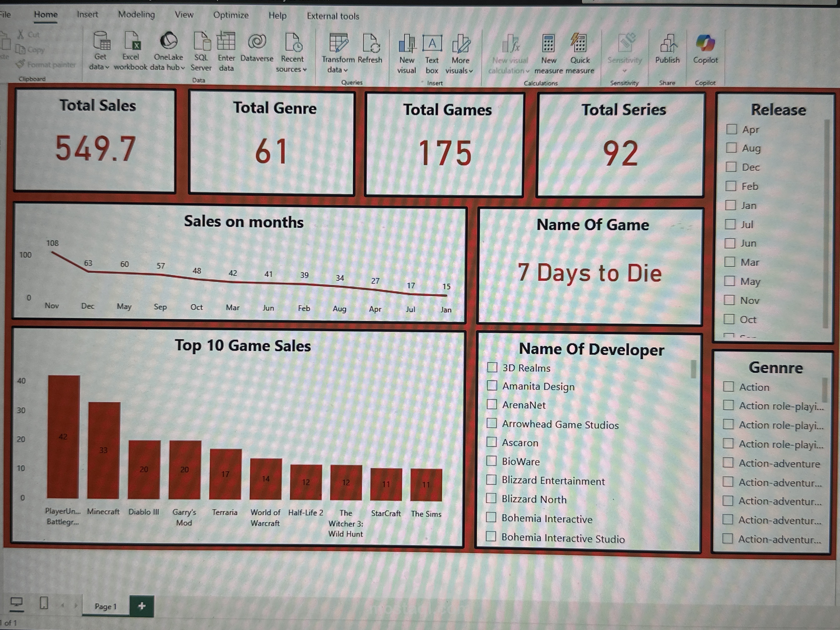Import an Excel workbook
This screenshot has width=840, height=630.
click(x=131, y=51)
